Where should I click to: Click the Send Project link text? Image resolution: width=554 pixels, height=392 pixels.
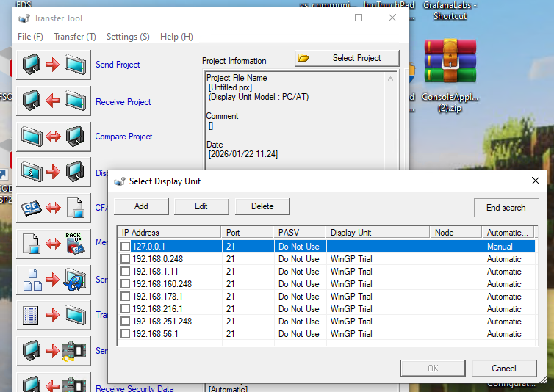click(118, 65)
